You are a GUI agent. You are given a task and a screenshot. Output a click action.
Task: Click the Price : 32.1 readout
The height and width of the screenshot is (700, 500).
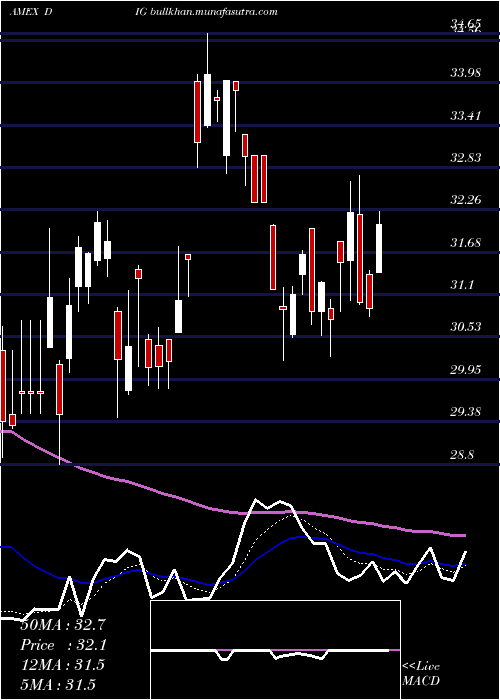point(63,645)
